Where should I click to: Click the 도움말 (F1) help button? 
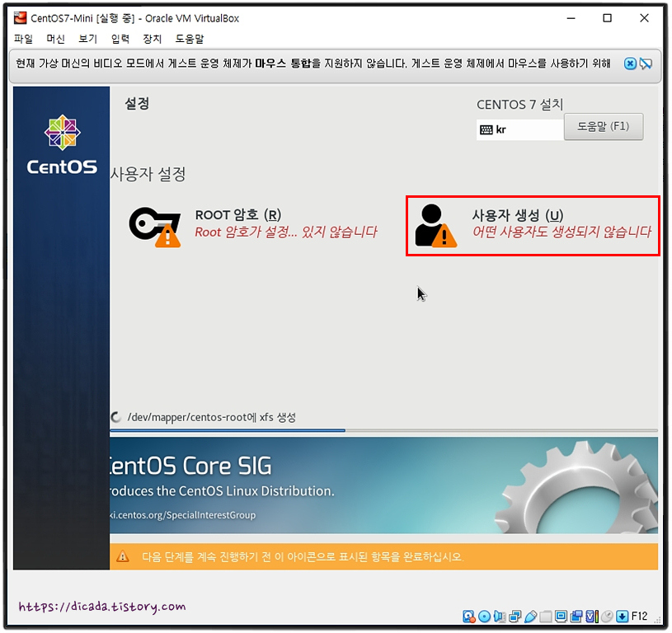pos(604,127)
